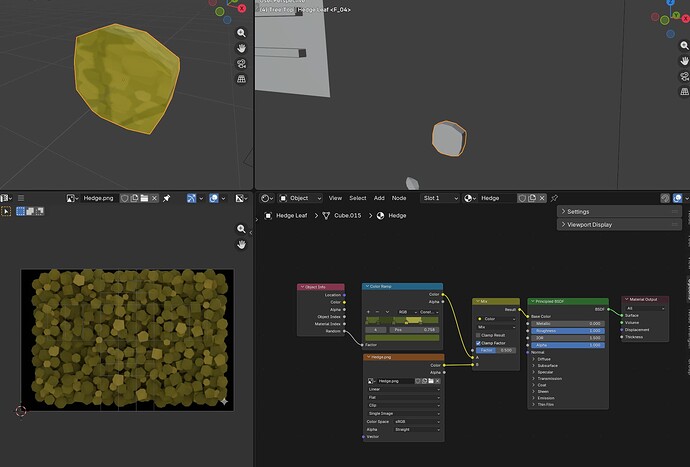Open overlay options dropdown arrow in image editor
690x467 pixels.
(223, 199)
